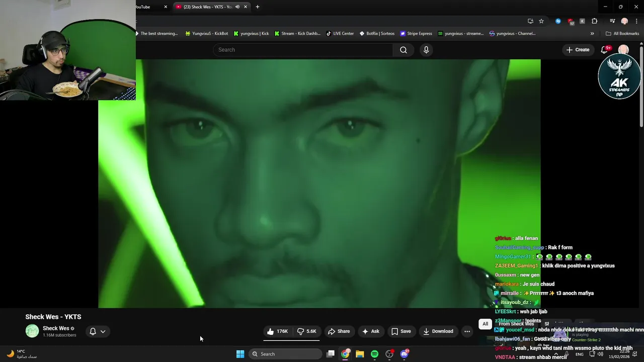This screenshot has height=362, width=644.
Task: Open the Sheck Wes channel avatar
Action: [x=32, y=331]
